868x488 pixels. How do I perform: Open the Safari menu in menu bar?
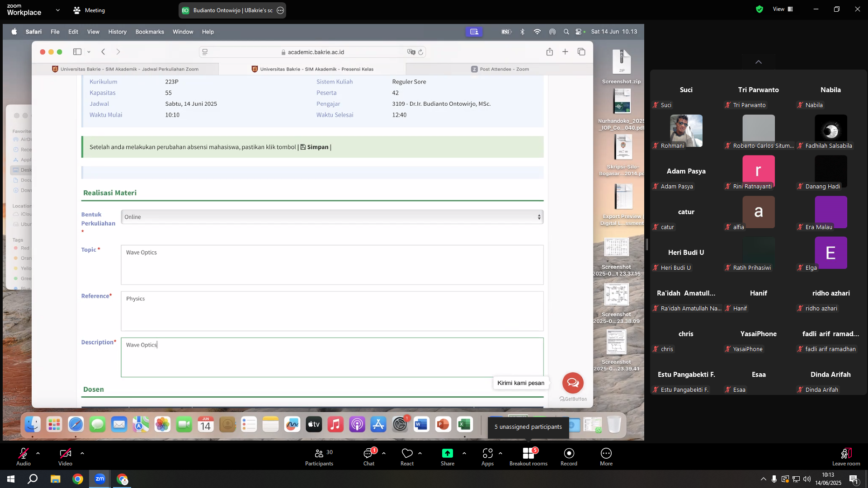coord(33,32)
